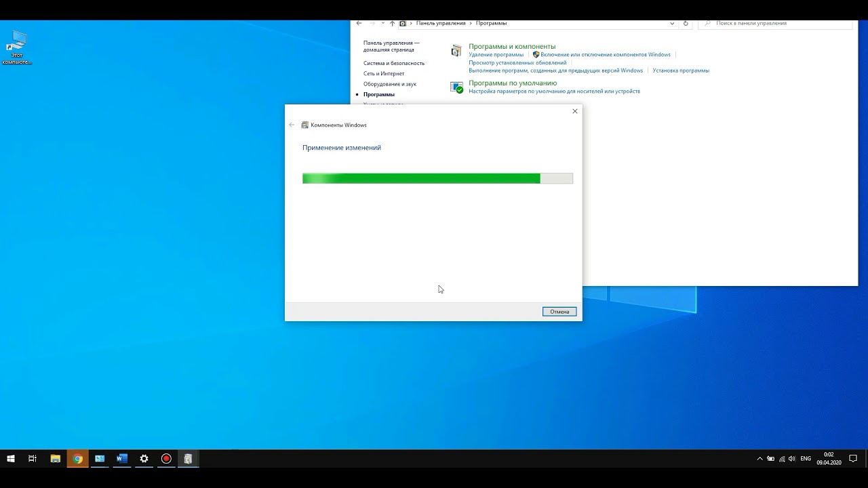This screenshot has height=488, width=868.
Task: Click the Control Panel forward navigation arrow
Action: point(372,23)
